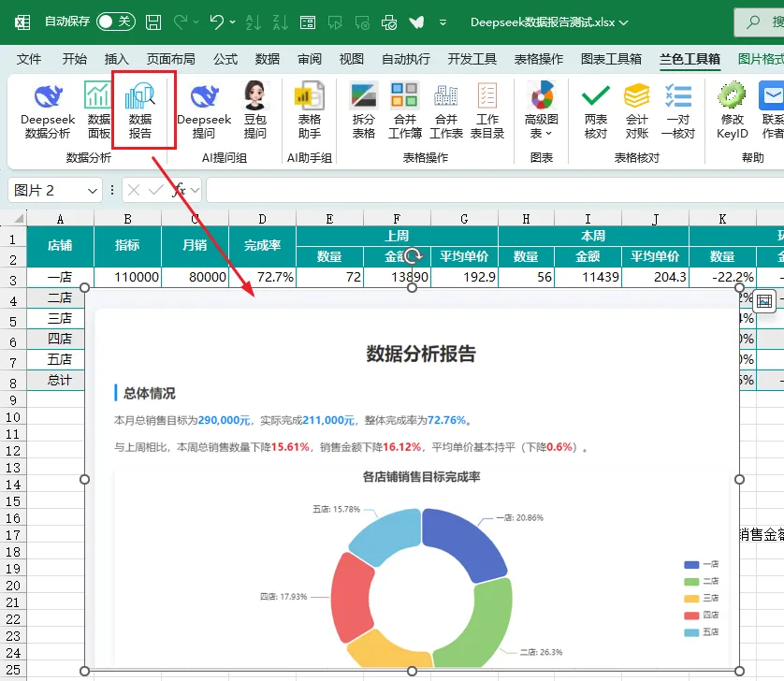Click the 数据报告 icon
Viewport: 784px width, 681px height.
(x=140, y=111)
